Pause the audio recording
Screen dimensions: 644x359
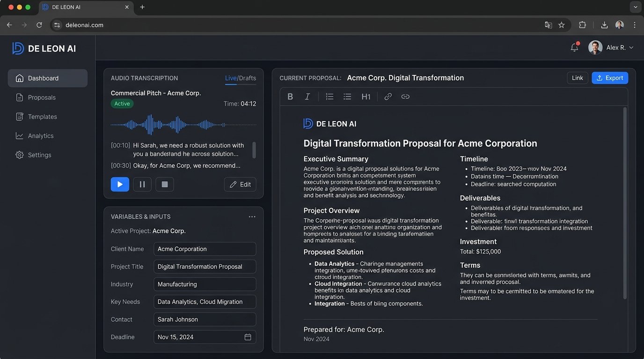[x=142, y=184]
